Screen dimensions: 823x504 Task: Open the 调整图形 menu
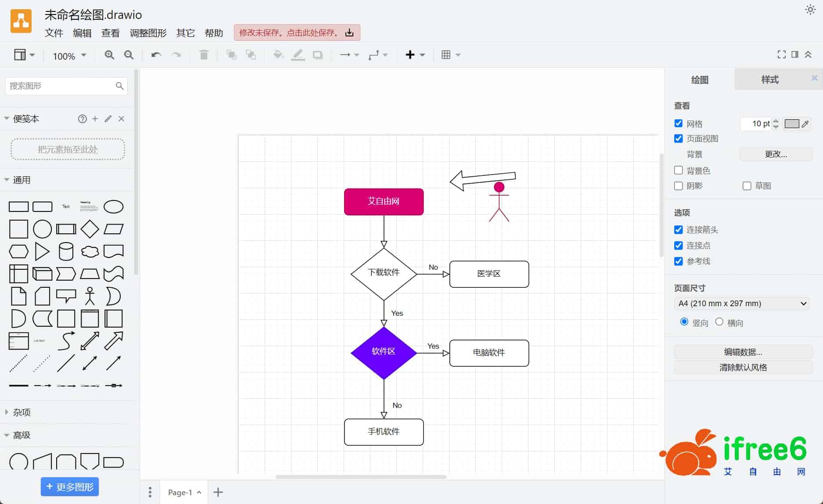[148, 33]
